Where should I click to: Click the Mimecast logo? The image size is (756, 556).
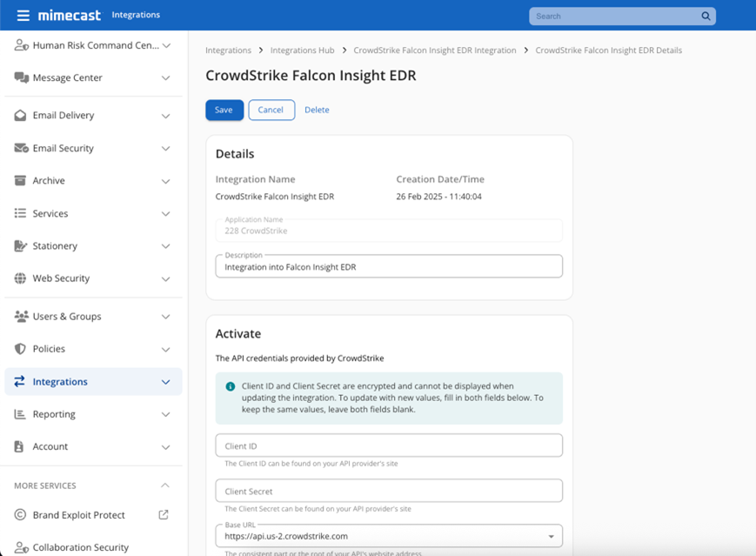70,16
